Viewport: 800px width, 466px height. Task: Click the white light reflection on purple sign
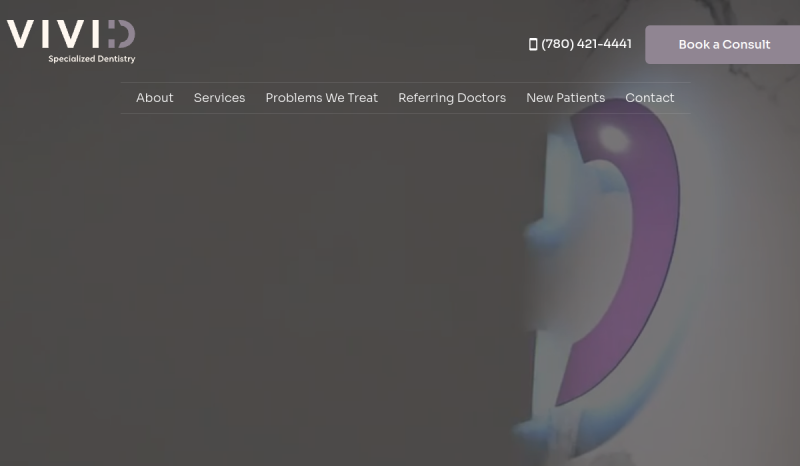coord(613,138)
